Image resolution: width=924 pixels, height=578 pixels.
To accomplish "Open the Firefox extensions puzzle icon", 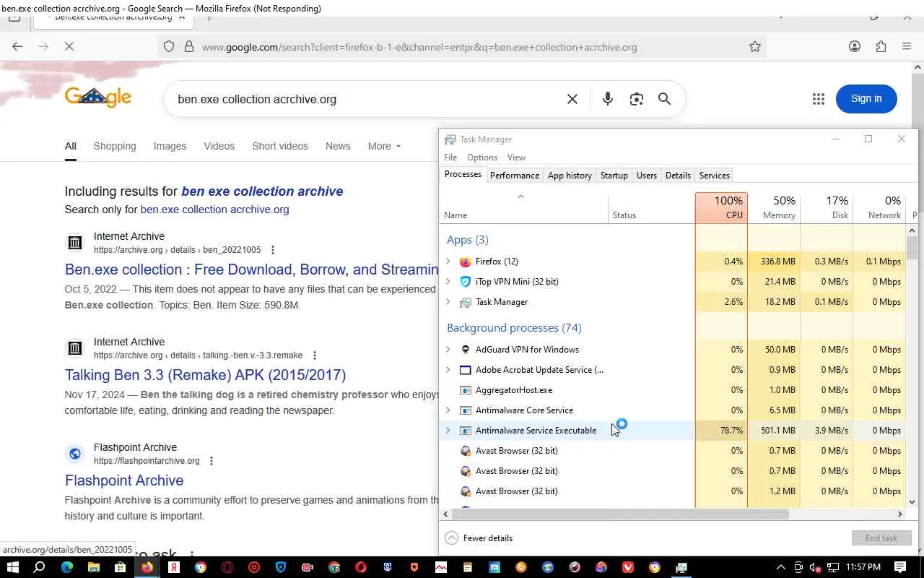I will point(881,46).
